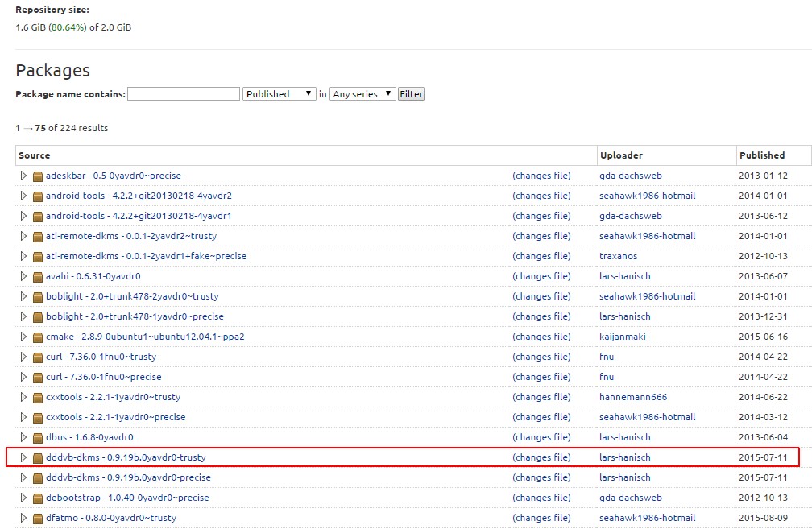Viewport: 812px width, 529px height.
Task: Open uploader kaijanmaki profile
Action: tap(623, 337)
